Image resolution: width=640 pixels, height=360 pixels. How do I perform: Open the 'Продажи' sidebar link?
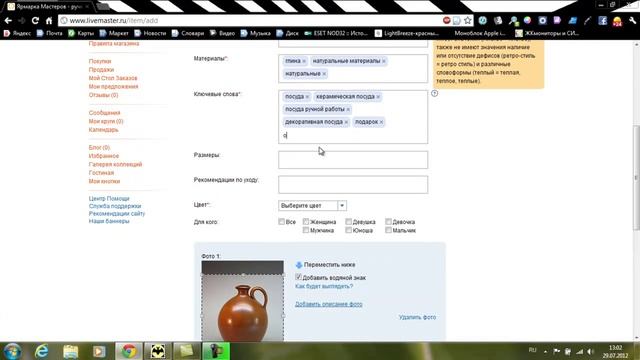101,70
